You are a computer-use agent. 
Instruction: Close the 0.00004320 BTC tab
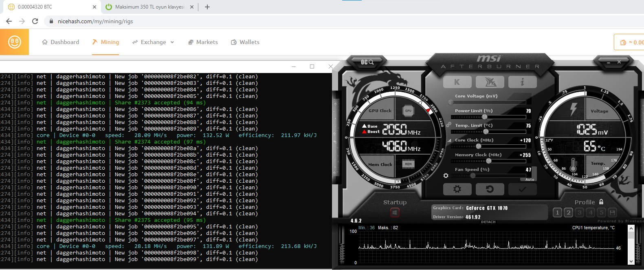pyautogui.click(x=95, y=7)
